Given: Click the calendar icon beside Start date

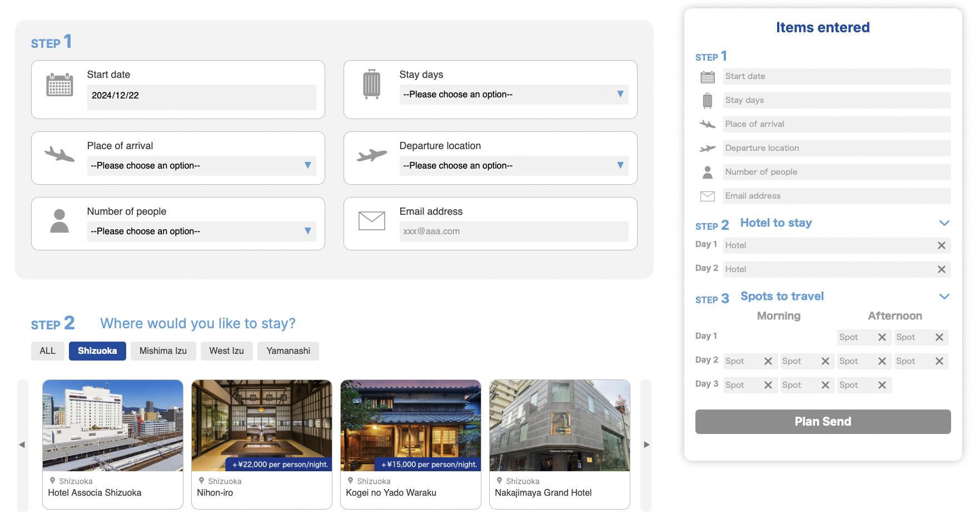Looking at the screenshot, I should [59, 85].
